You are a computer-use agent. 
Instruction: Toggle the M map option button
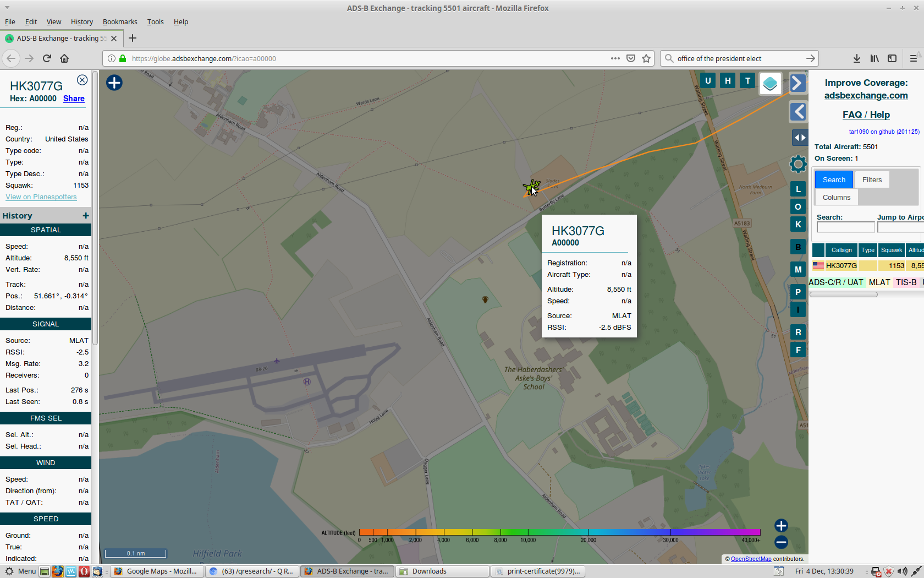click(x=798, y=270)
